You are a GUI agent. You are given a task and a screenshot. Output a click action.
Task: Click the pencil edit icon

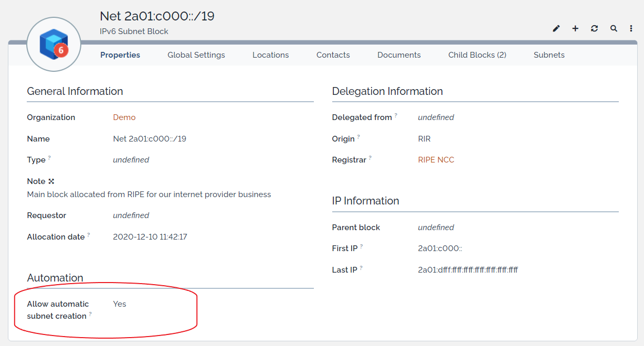(556, 28)
